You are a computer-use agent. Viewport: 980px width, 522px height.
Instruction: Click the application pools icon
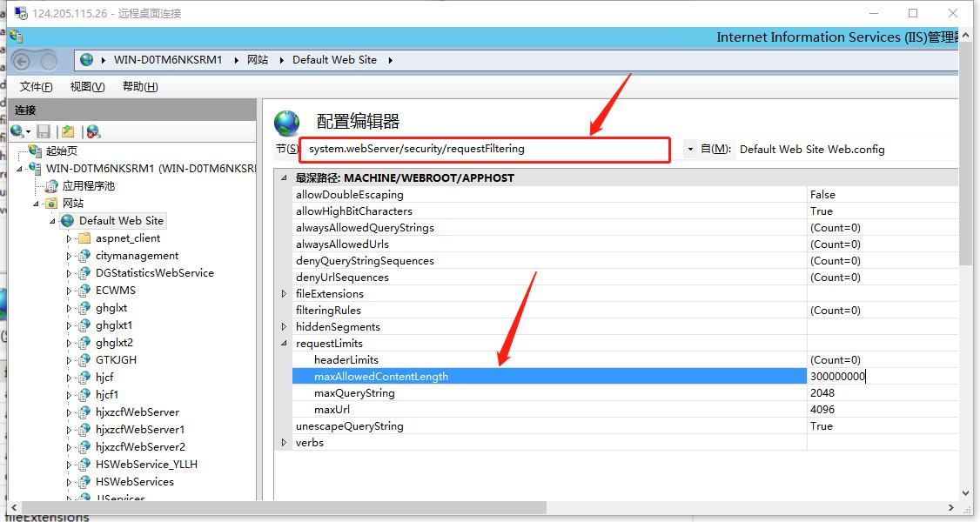pos(51,185)
